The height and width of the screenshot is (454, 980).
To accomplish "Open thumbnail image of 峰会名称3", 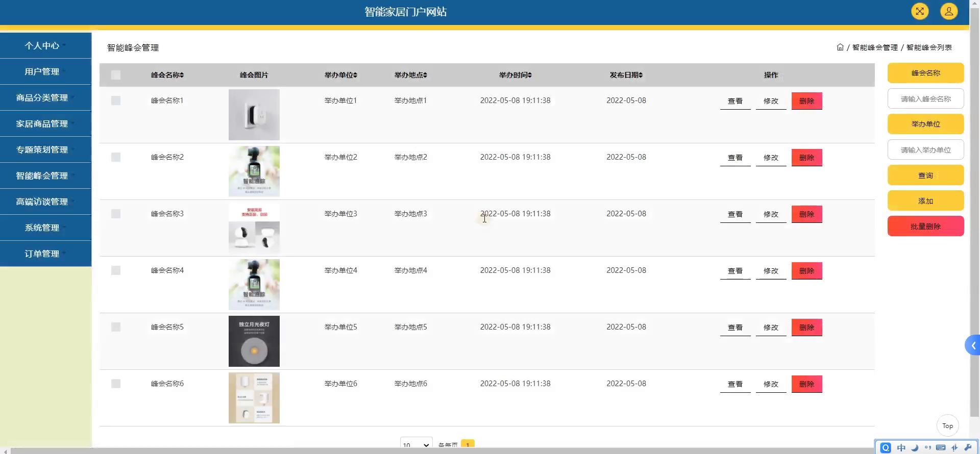I will [254, 228].
